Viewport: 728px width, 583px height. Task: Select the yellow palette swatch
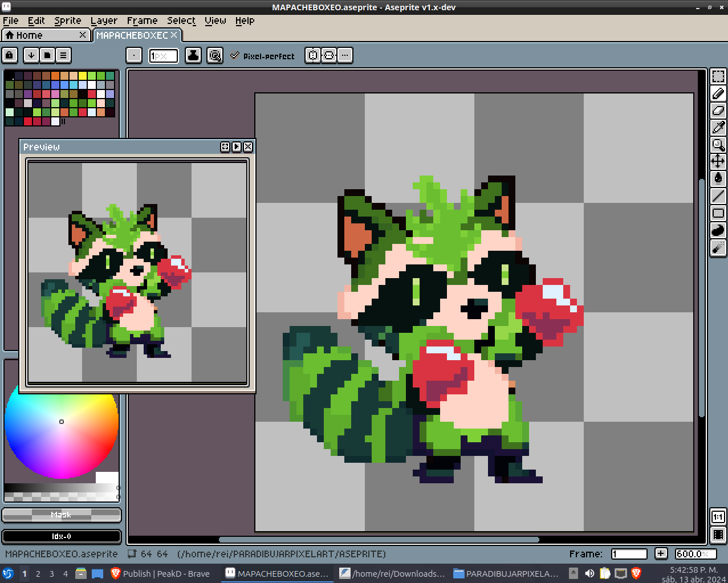[83, 76]
